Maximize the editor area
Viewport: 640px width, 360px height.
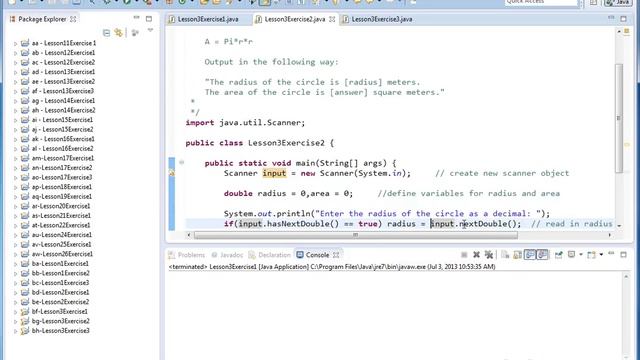pos(624,19)
